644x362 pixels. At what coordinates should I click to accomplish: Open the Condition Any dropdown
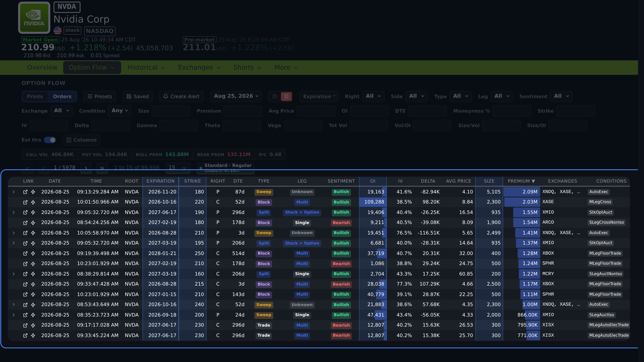tap(120, 111)
